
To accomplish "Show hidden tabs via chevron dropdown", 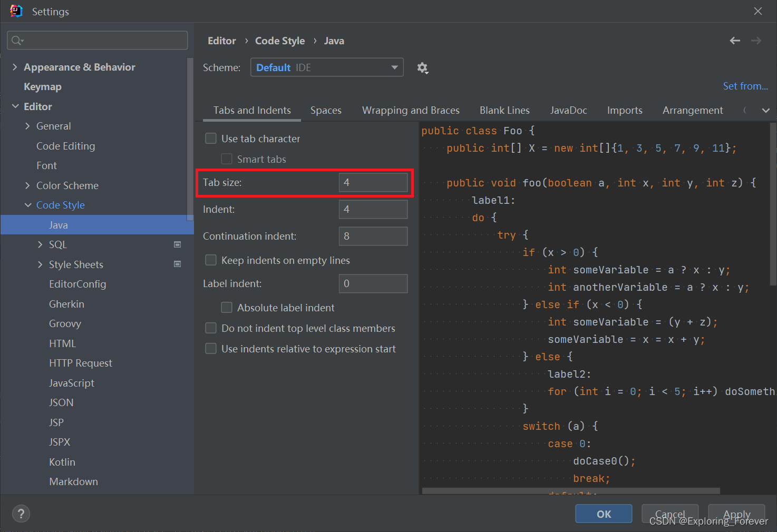I will [766, 111].
